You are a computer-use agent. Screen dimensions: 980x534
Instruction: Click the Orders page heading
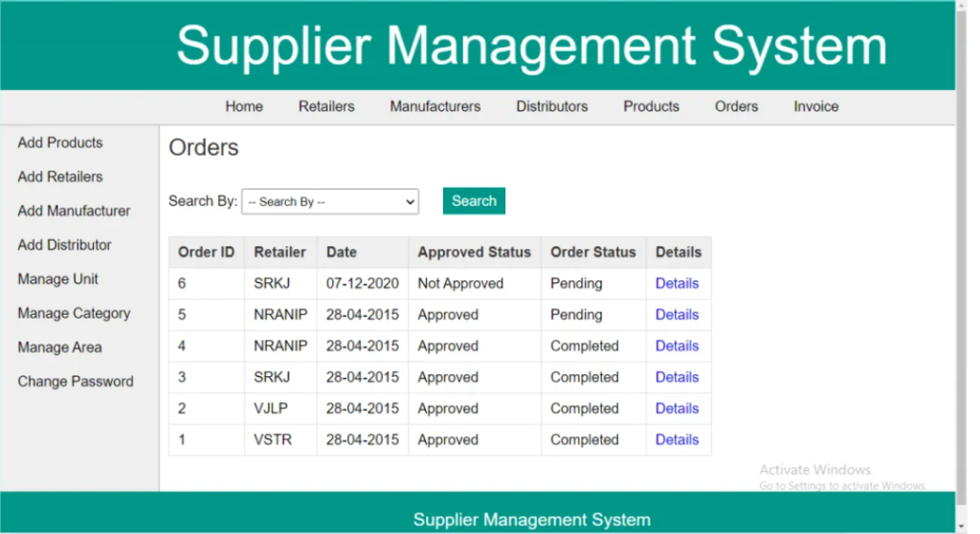pyautogui.click(x=204, y=147)
